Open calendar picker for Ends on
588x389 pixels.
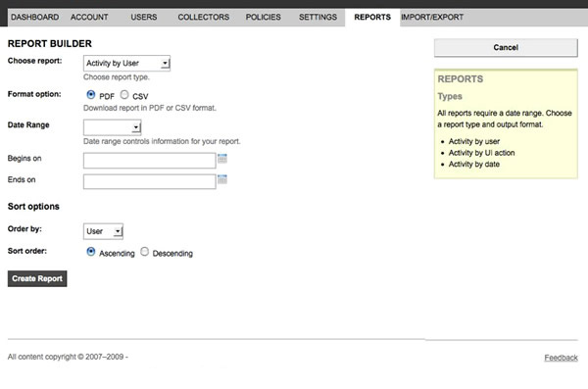[222, 179]
